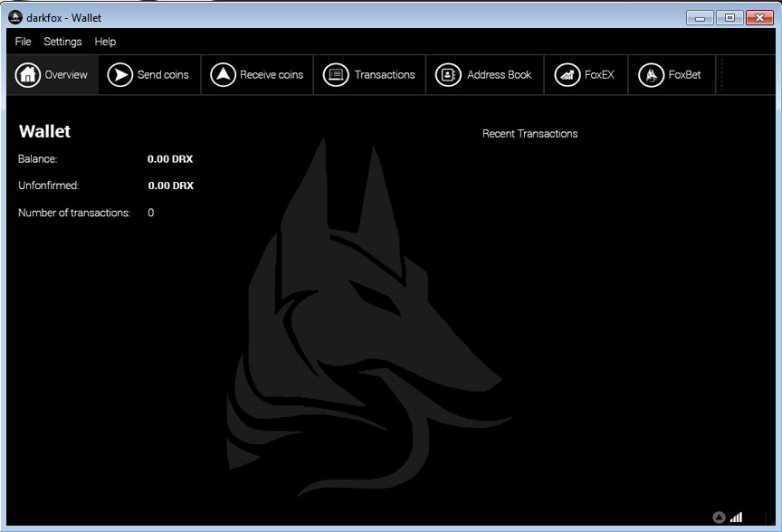The height and width of the screenshot is (532, 782).
Task: Click the "Number of transactions:" label
Action: (x=74, y=213)
